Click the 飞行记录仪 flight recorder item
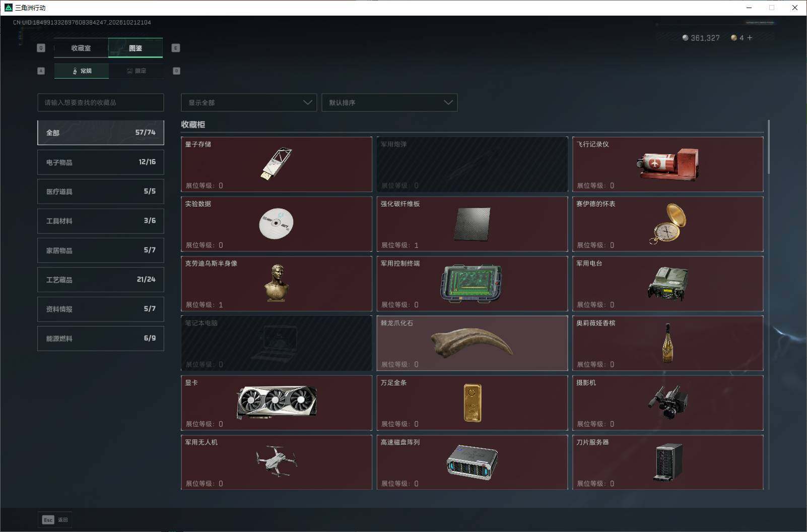The width and height of the screenshot is (807, 532). (x=667, y=164)
